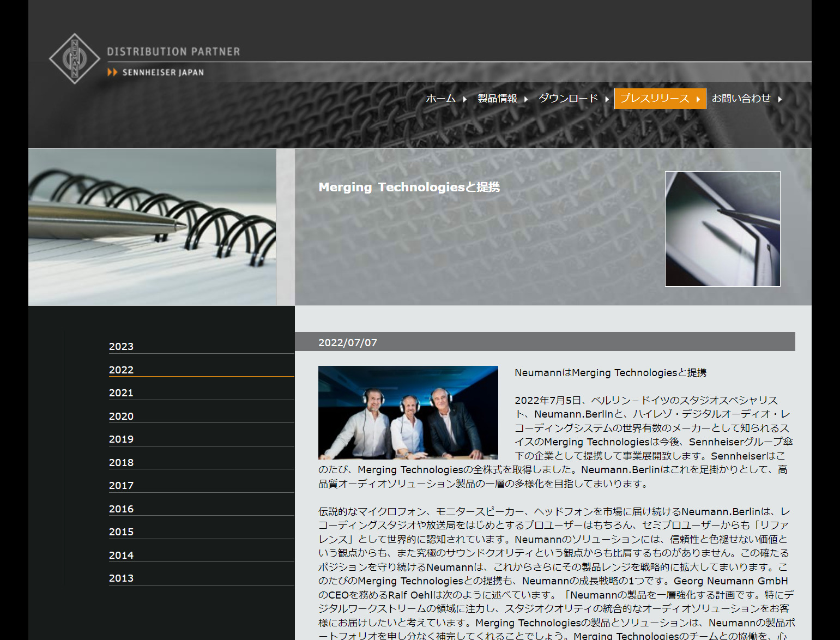Go to the 2013 archive year
The height and width of the screenshot is (640, 840).
121,578
